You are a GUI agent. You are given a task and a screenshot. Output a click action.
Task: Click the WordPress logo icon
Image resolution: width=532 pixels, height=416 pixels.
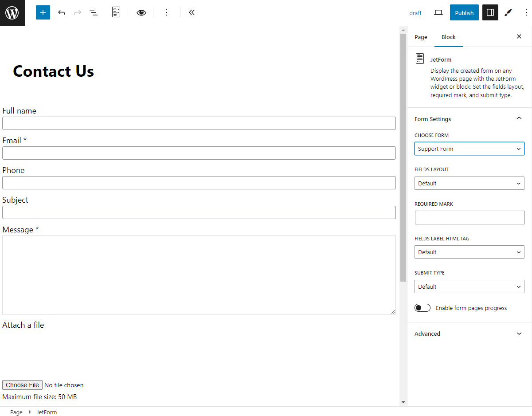pyautogui.click(x=12, y=13)
